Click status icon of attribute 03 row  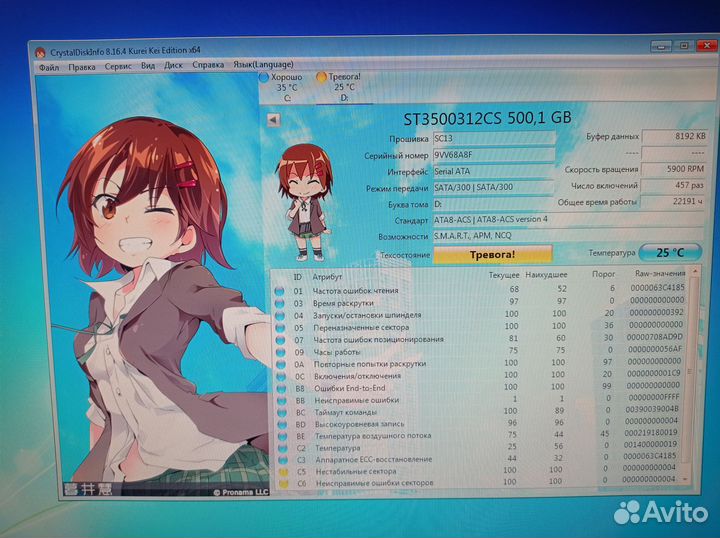[279, 303]
